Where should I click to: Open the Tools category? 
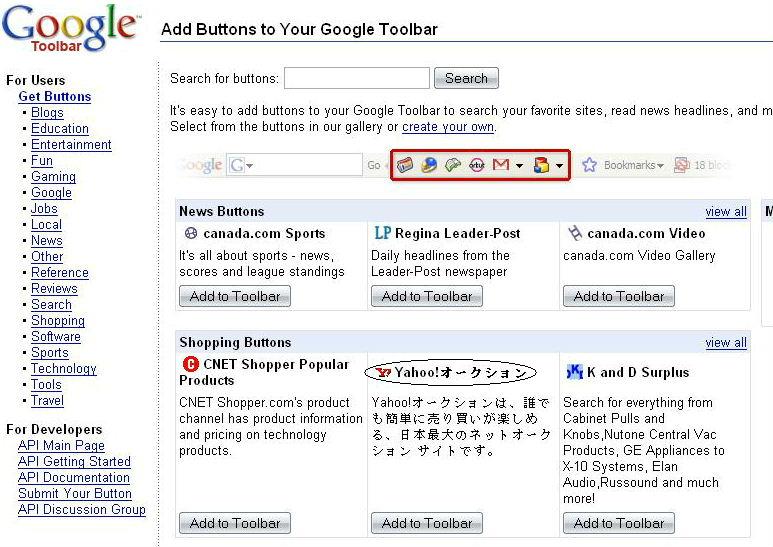[x=46, y=384]
